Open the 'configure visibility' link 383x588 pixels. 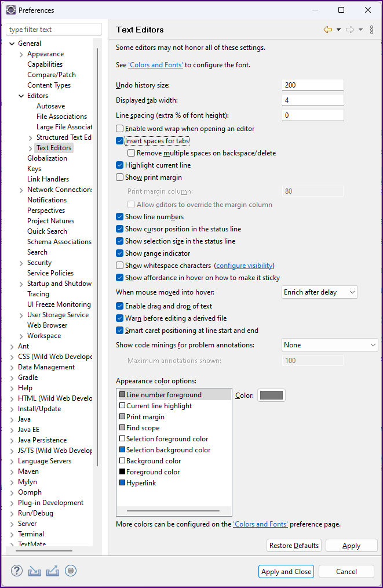tap(245, 266)
